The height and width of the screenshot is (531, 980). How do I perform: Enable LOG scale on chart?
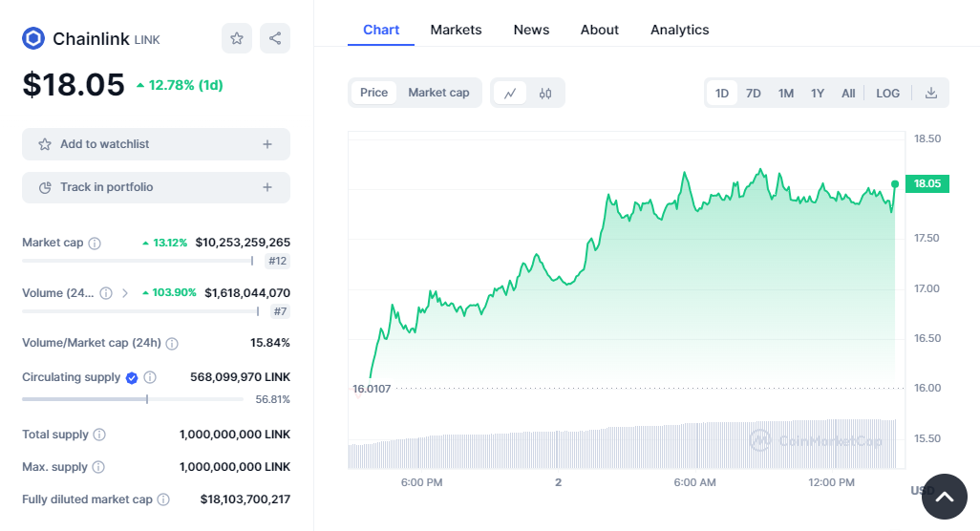coord(887,93)
